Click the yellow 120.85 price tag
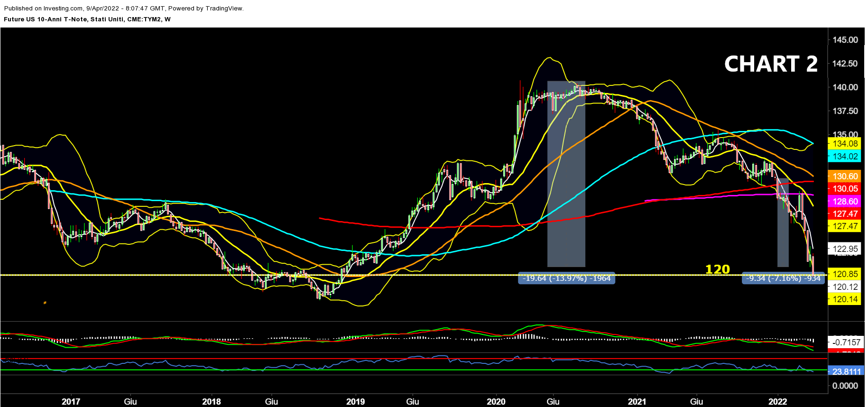Viewport: 868px width, 407px height. 845,274
